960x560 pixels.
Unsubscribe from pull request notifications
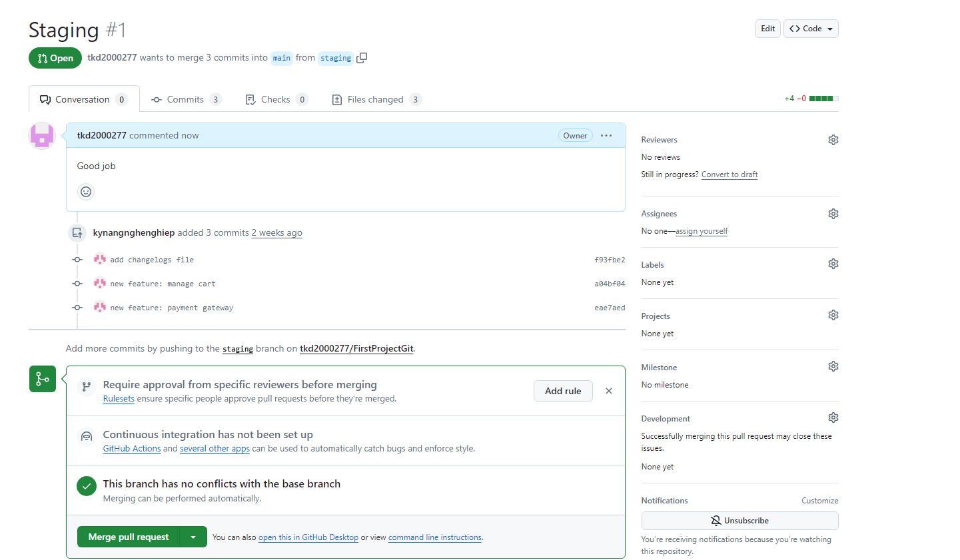click(x=739, y=521)
